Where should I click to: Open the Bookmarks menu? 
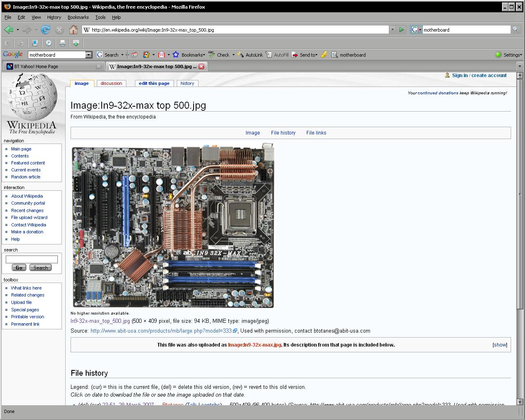tap(78, 17)
